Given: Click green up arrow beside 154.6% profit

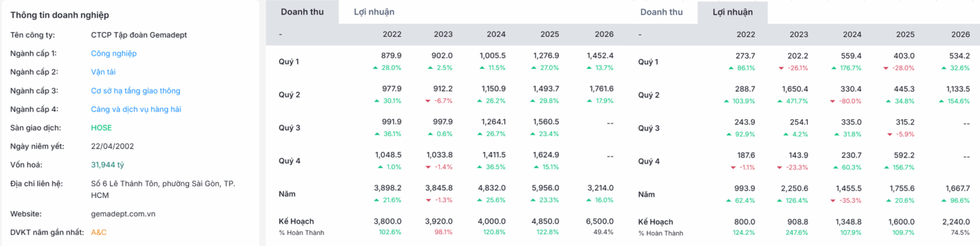Looking at the screenshot, I should 941,101.
